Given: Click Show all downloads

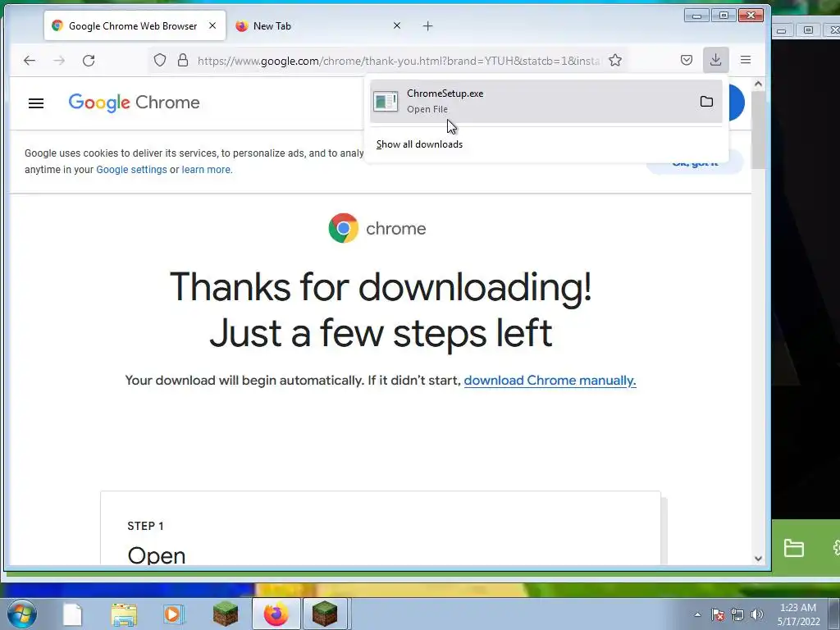Looking at the screenshot, I should 419,144.
